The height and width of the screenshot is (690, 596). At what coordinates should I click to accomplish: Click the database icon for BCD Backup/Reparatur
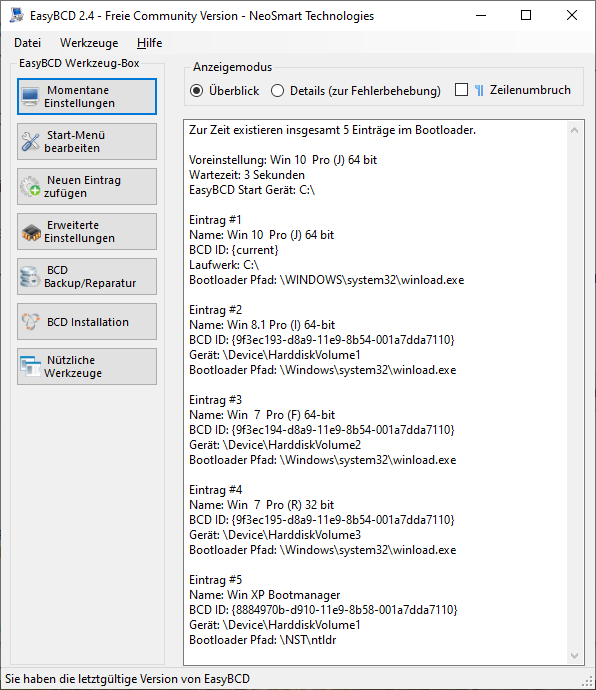coord(30,277)
